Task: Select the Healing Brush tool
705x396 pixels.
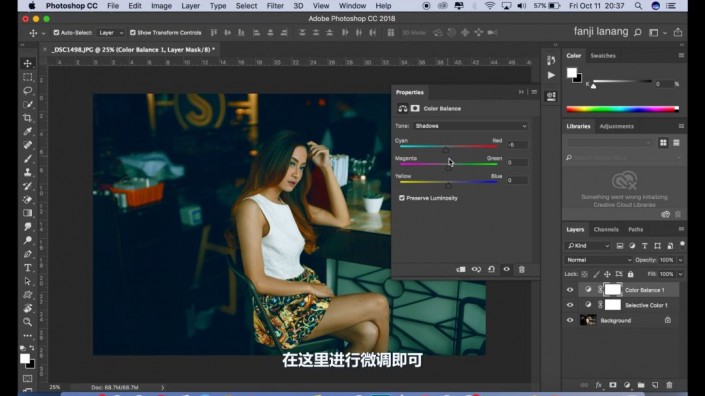Action: coord(27,145)
